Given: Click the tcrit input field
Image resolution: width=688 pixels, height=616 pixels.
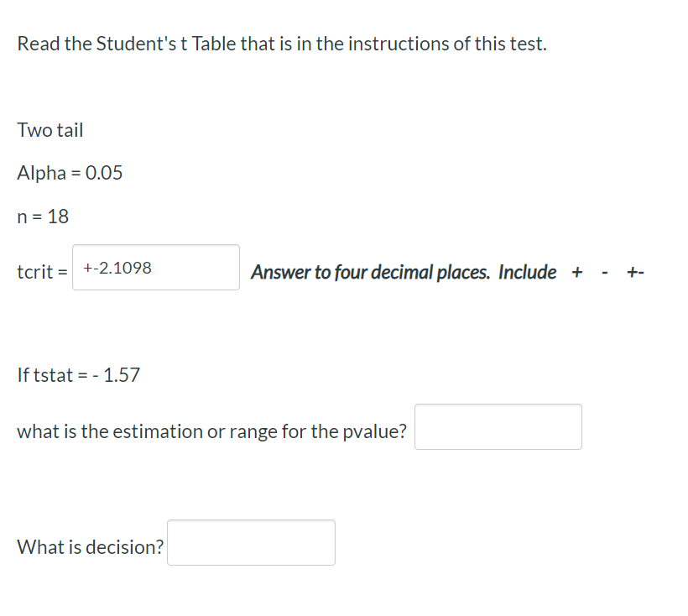Looking at the screenshot, I should pyautogui.click(x=155, y=267).
